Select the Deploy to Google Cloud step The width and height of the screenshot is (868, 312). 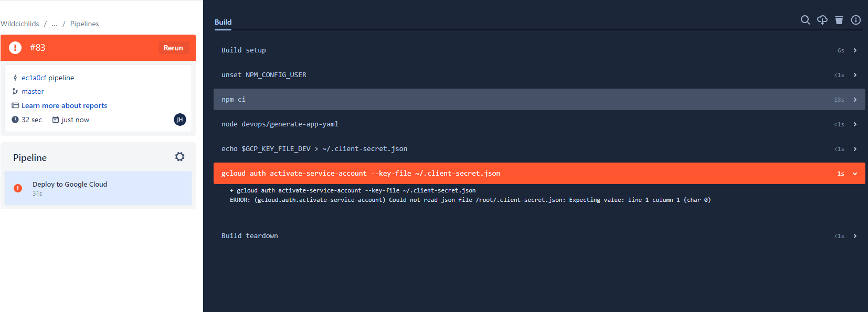coord(98,188)
